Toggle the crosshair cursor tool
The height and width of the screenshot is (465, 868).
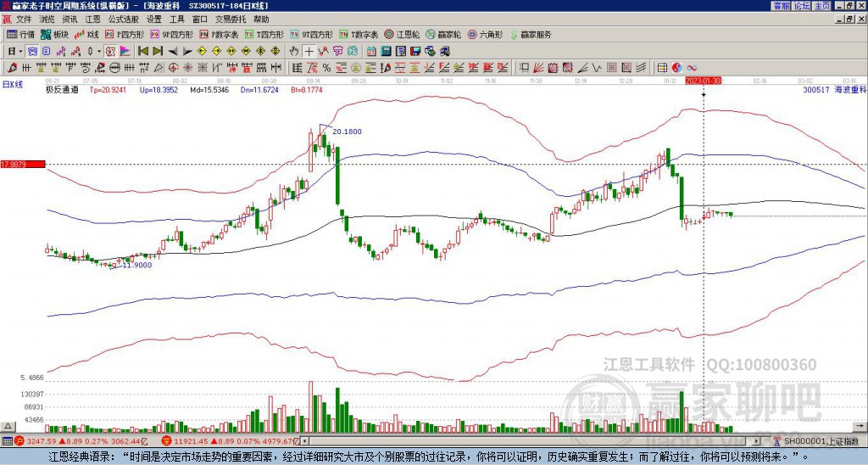(x=309, y=51)
